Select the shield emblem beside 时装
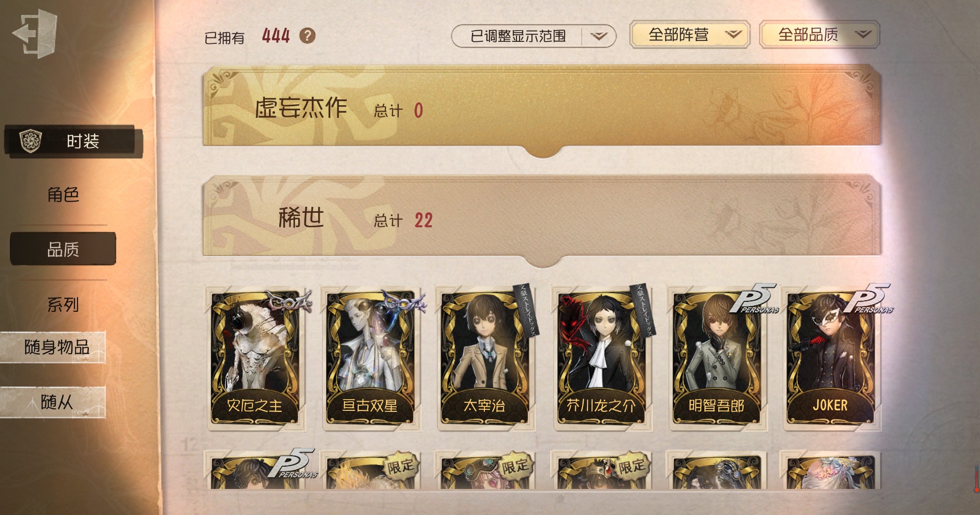980x515 pixels. (x=30, y=141)
